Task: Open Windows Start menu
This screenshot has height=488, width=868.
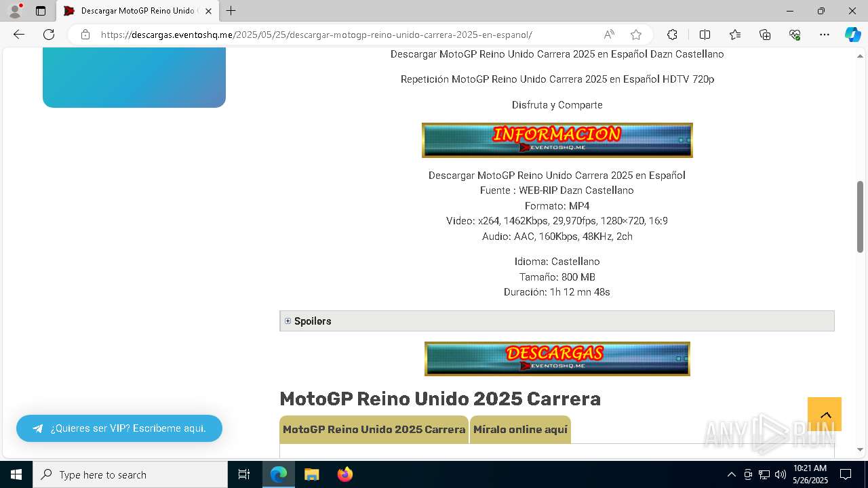Action: coord(16,474)
